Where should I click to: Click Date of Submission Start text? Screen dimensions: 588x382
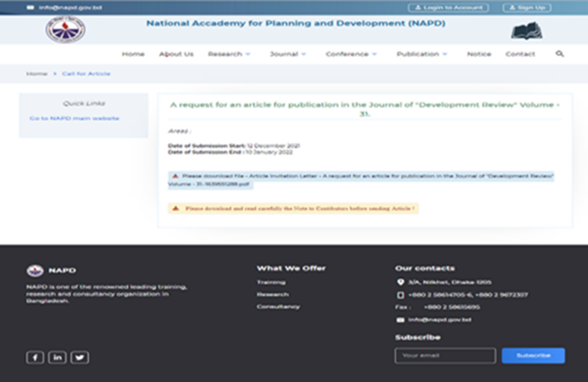(234, 146)
